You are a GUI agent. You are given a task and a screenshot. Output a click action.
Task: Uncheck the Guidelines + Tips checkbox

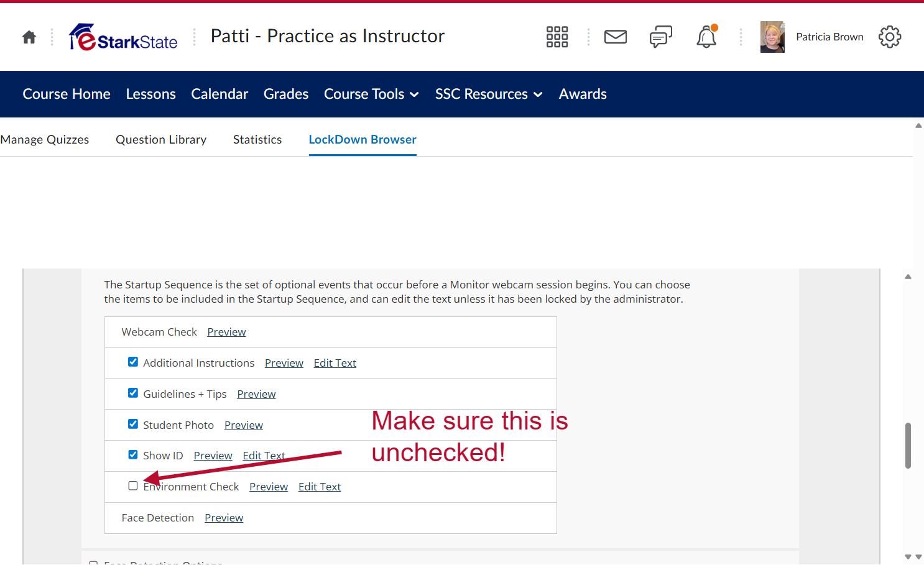pos(133,393)
